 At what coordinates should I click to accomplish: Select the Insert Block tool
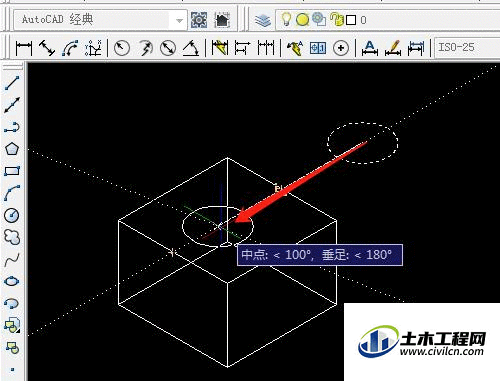pos(12,325)
